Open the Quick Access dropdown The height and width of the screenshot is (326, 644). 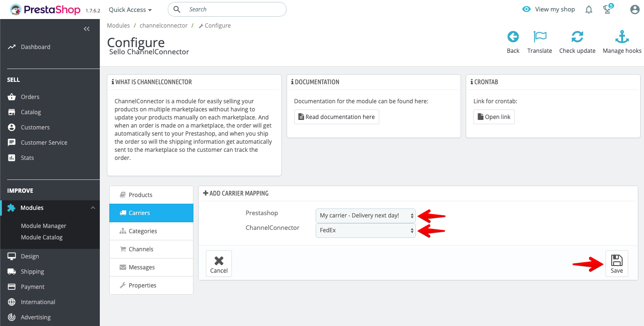click(x=130, y=10)
